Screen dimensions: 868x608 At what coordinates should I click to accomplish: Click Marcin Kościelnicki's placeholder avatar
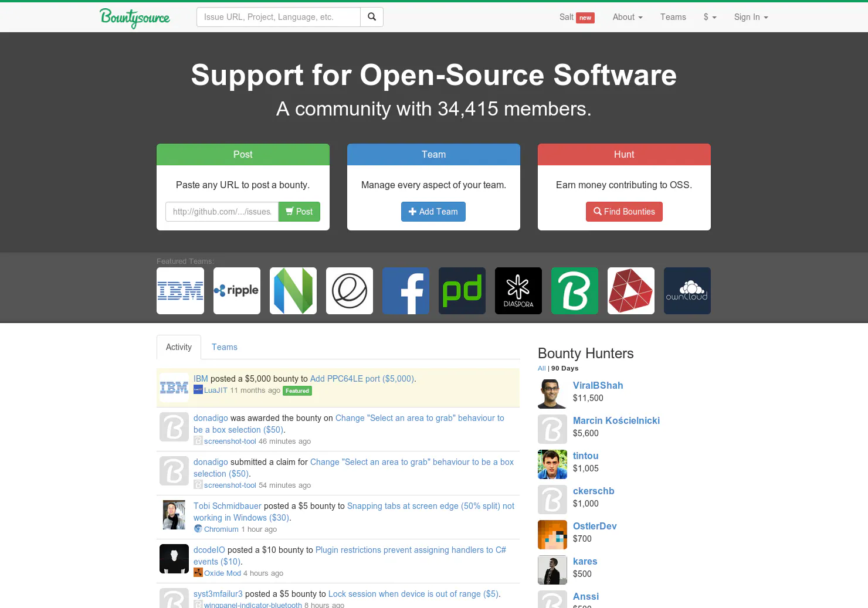point(552,429)
